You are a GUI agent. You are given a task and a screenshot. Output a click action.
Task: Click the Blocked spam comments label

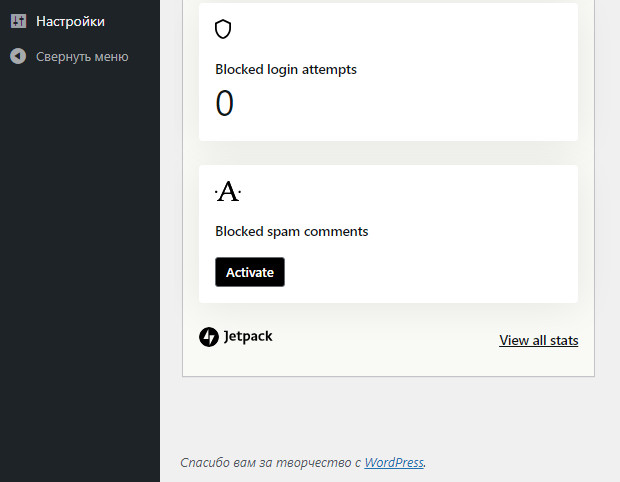[291, 231]
